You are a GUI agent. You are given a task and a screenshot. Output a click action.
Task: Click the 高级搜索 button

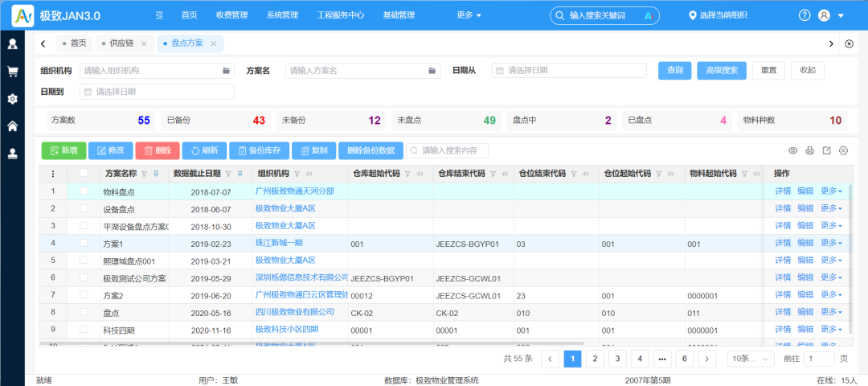(722, 70)
